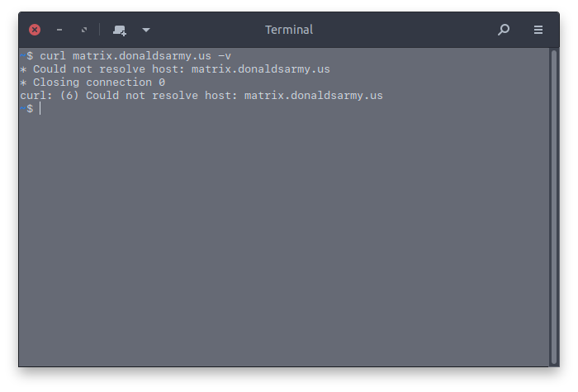This screenshot has height=392, width=578.
Task: Click the vertical scrollbar on the right
Action: pos(554,206)
